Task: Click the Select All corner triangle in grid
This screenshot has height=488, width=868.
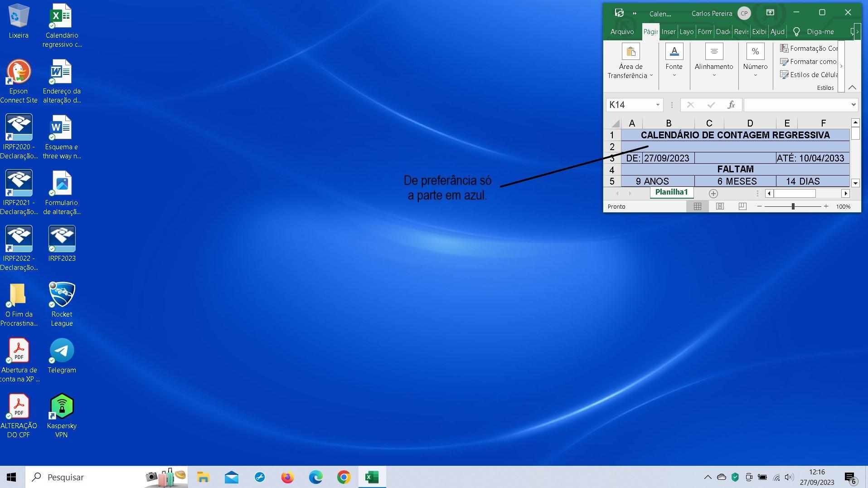Action: pyautogui.click(x=615, y=123)
